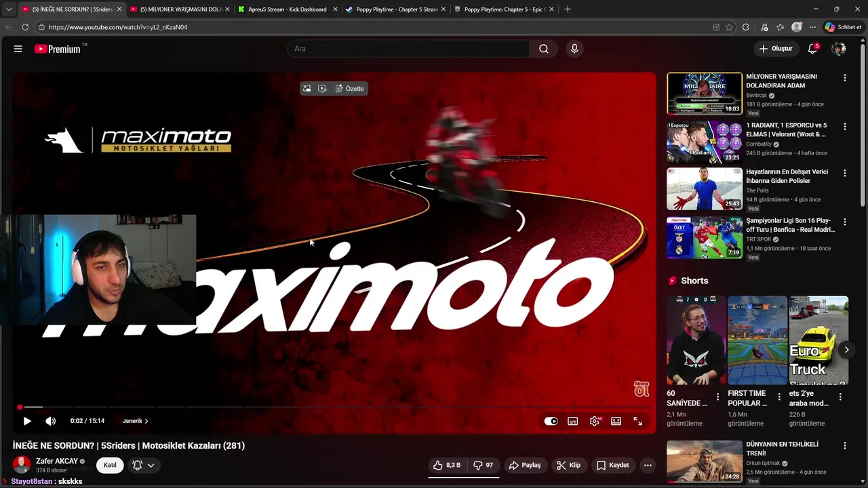The image size is (868, 488).
Task: Focus the Ara search input field
Action: click(x=408, y=49)
